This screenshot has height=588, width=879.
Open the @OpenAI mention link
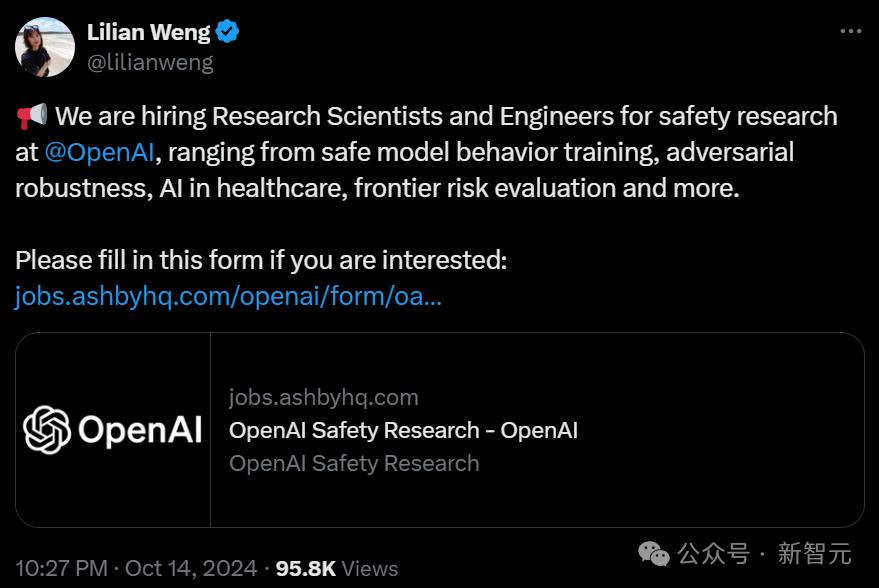tap(99, 152)
